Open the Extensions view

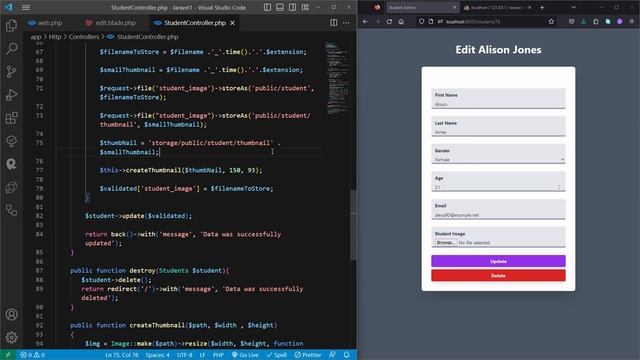pyautogui.click(x=11, y=118)
